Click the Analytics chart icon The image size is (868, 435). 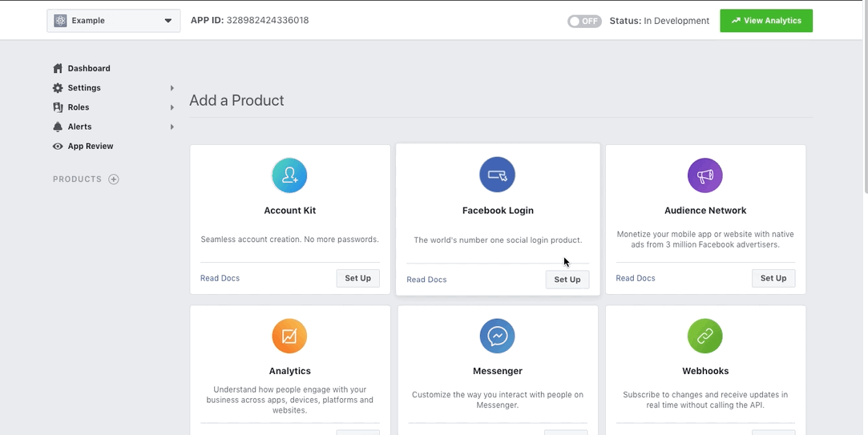point(289,336)
